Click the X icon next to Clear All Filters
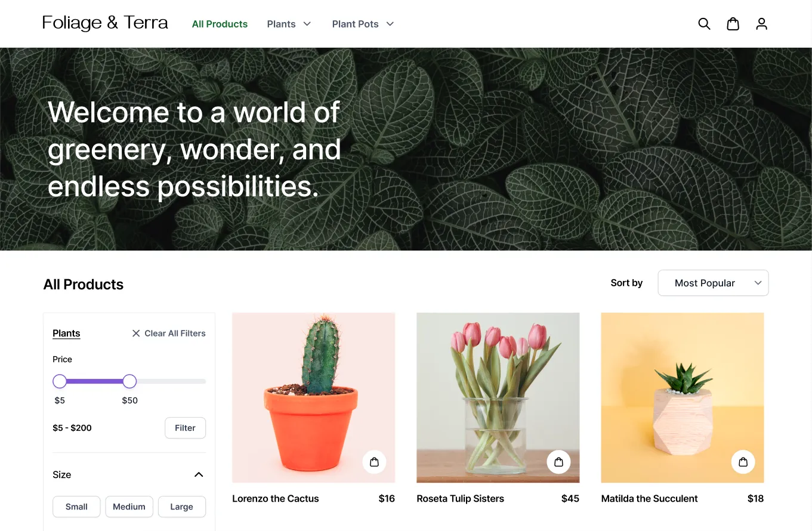Screen dimensions: 812x531 [x=135, y=333]
